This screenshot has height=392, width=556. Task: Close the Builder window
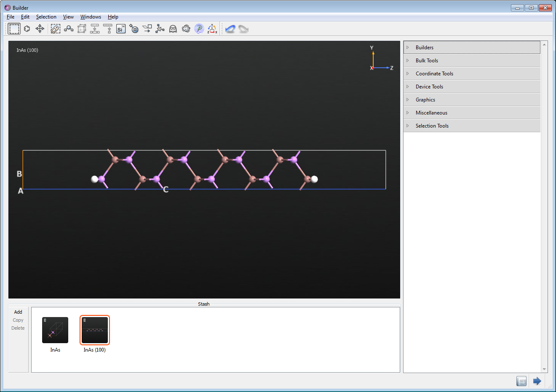[545, 8]
